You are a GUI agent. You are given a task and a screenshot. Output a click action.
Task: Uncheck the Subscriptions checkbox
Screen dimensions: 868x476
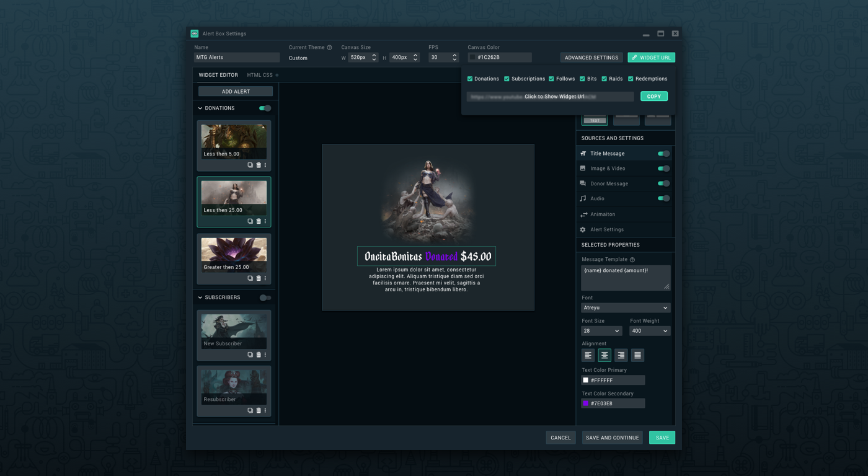click(507, 79)
